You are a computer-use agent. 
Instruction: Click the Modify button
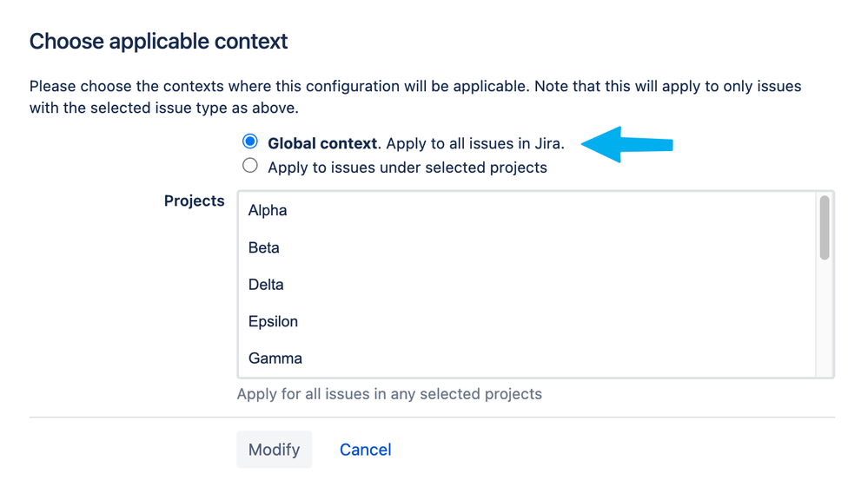pyautogui.click(x=274, y=450)
